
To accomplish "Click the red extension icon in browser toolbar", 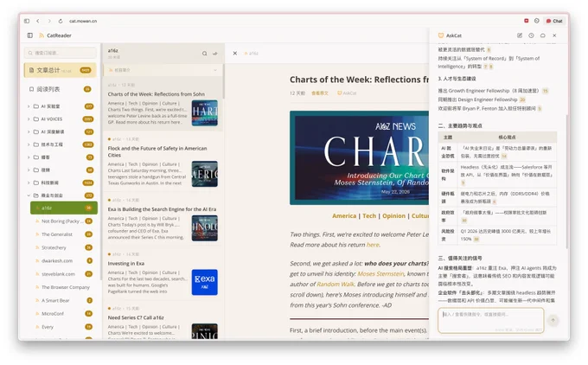I will [526, 21].
